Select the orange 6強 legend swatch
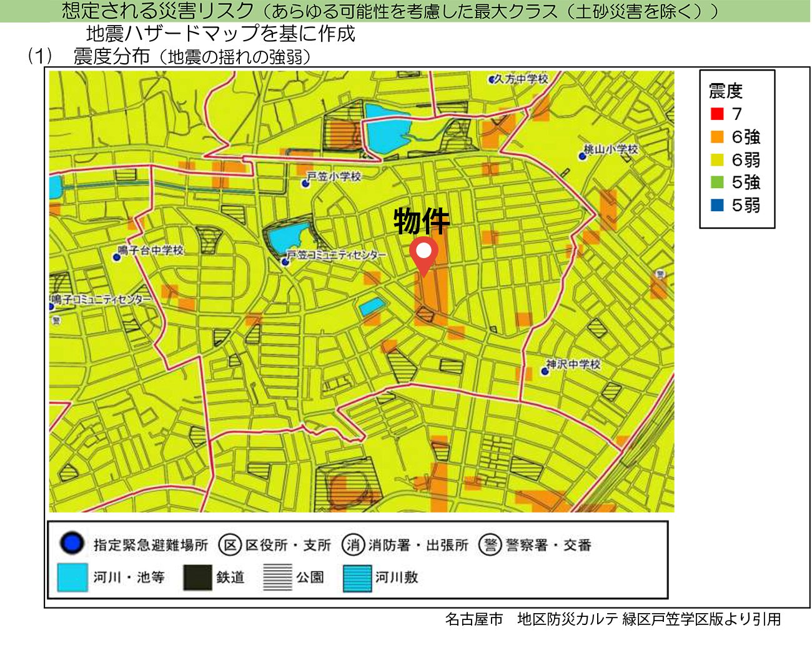Viewport: 812px width, 650px height. click(717, 137)
